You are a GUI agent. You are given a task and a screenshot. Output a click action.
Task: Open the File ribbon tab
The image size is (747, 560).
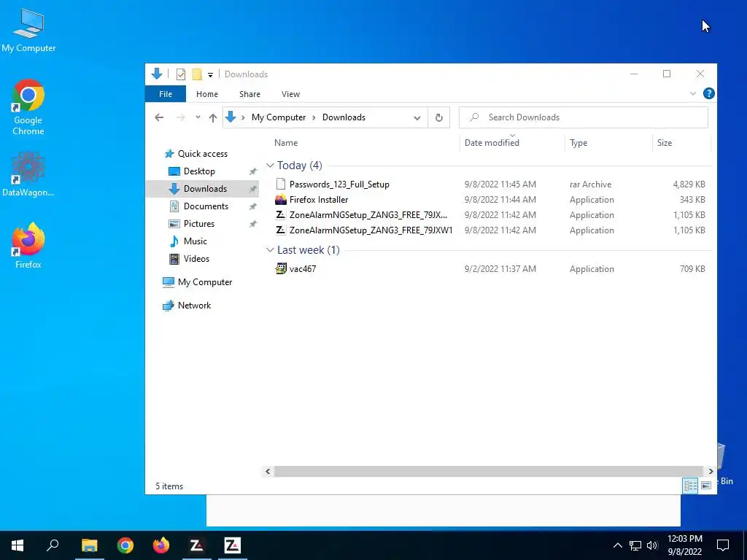(x=166, y=94)
